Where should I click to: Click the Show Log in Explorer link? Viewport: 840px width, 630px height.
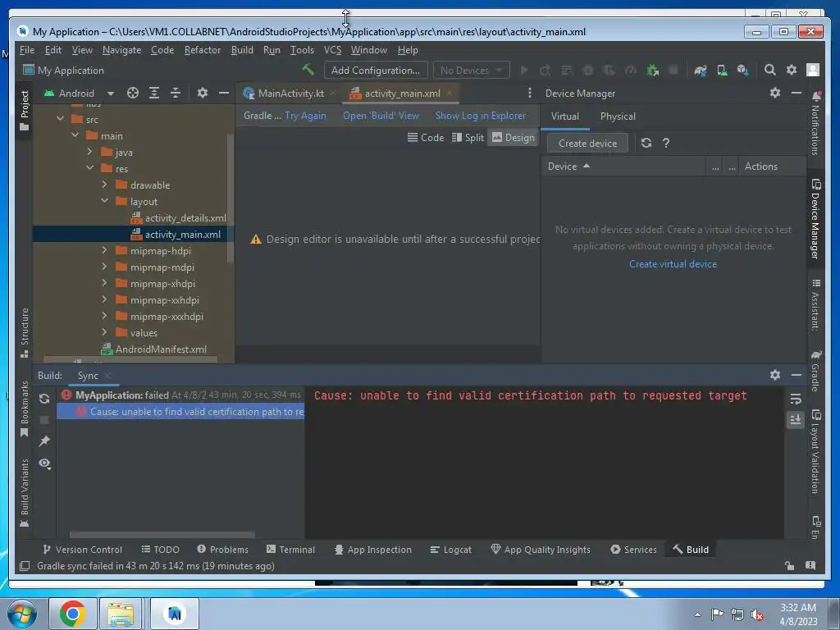[x=481, y=116]
